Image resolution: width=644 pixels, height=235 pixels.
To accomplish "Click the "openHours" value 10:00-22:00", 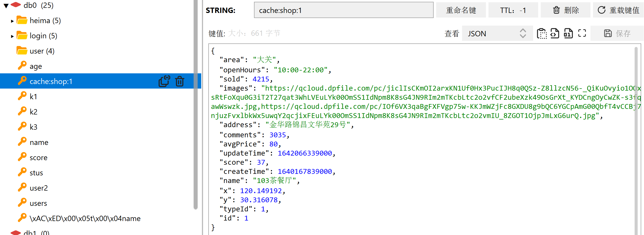I will click(x=301, y=70).
